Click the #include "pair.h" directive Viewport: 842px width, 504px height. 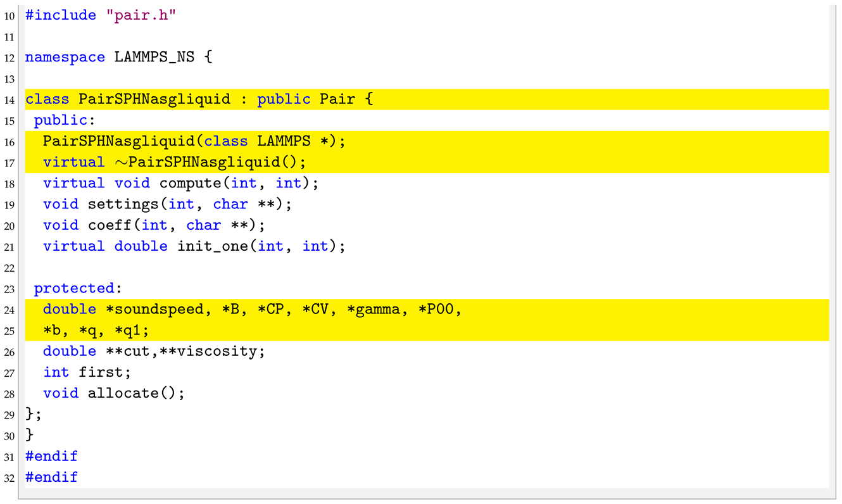pos(100,15)
